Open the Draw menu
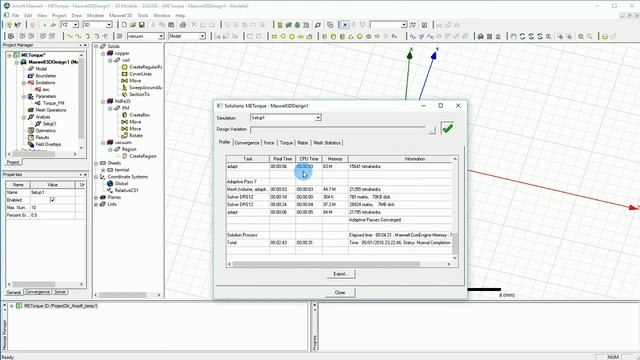This screenshot has width=640, height=360. pyautogui.click(x=76, y=16)
